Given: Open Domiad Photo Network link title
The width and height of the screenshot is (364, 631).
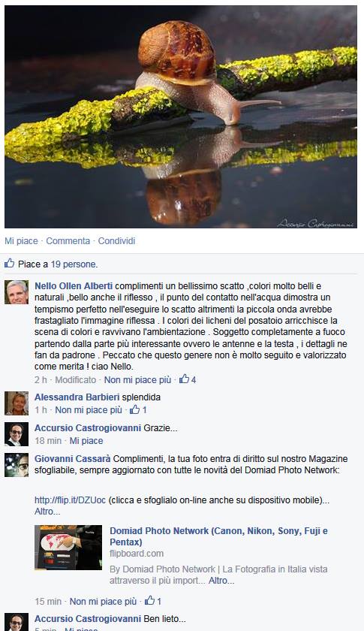Looking at the screenshot, I should point(219,536).
